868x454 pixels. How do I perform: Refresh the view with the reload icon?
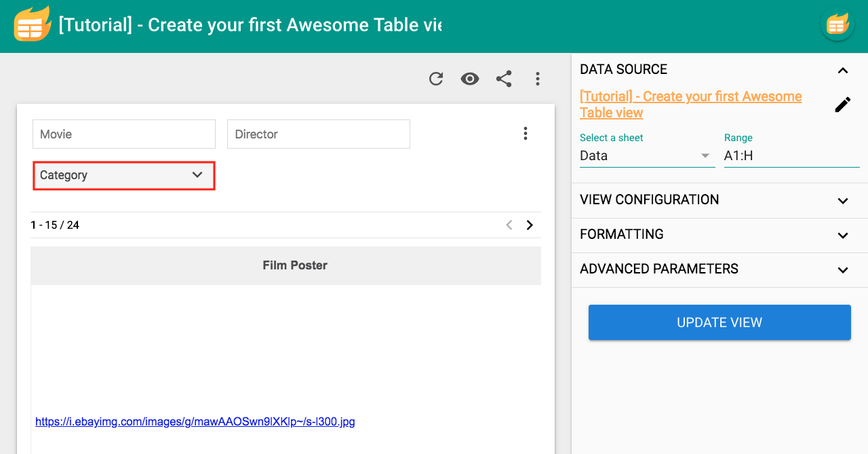[436, 79]
